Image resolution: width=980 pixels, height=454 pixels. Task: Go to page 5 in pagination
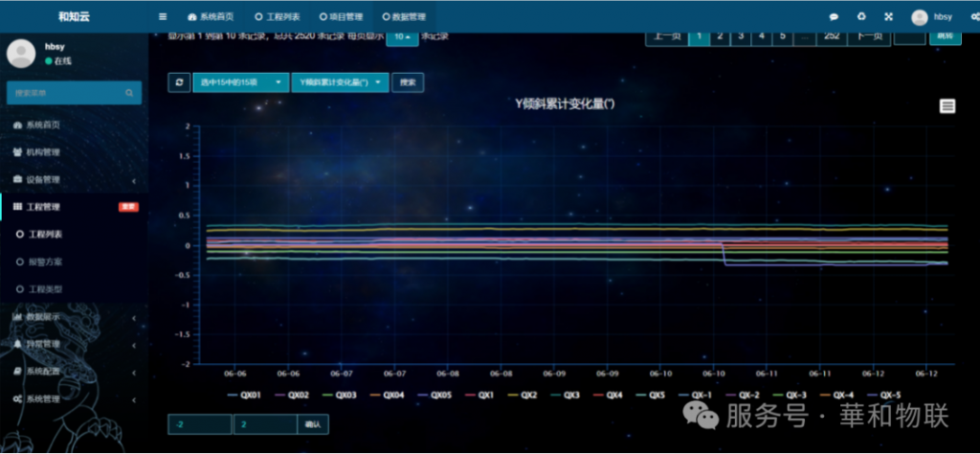[x=783, y=36]
